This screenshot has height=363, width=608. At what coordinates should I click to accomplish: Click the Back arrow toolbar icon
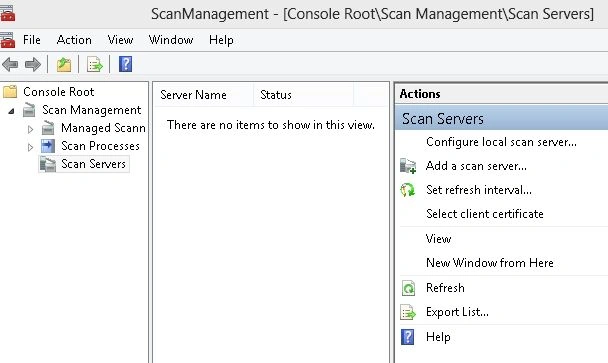point(10,64)
